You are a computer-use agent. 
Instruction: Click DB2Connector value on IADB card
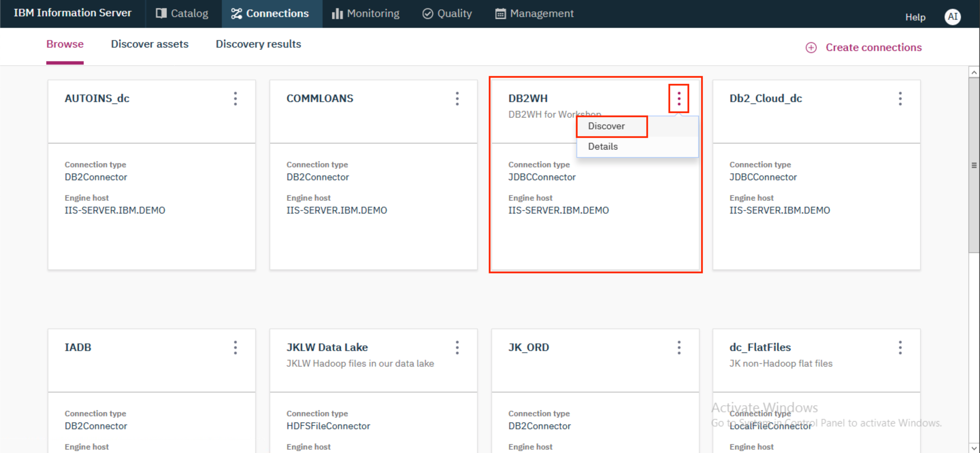click(x=96, y=426)
